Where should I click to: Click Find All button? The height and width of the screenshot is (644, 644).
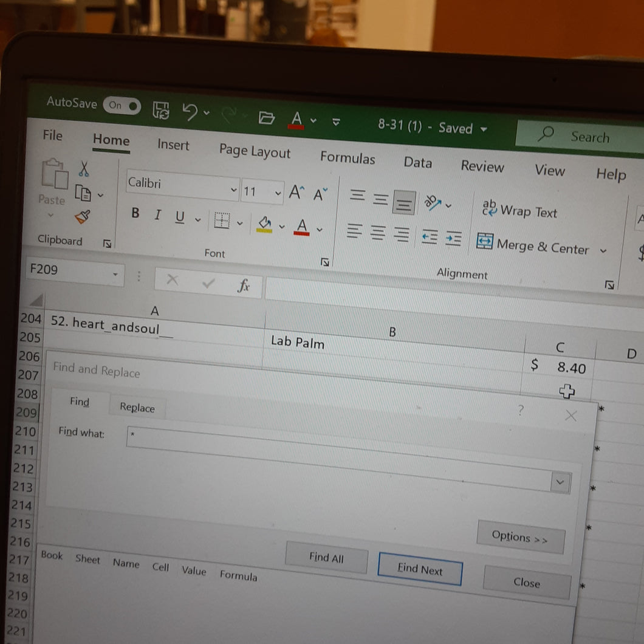pyautogui.click(x=326, y=557)
